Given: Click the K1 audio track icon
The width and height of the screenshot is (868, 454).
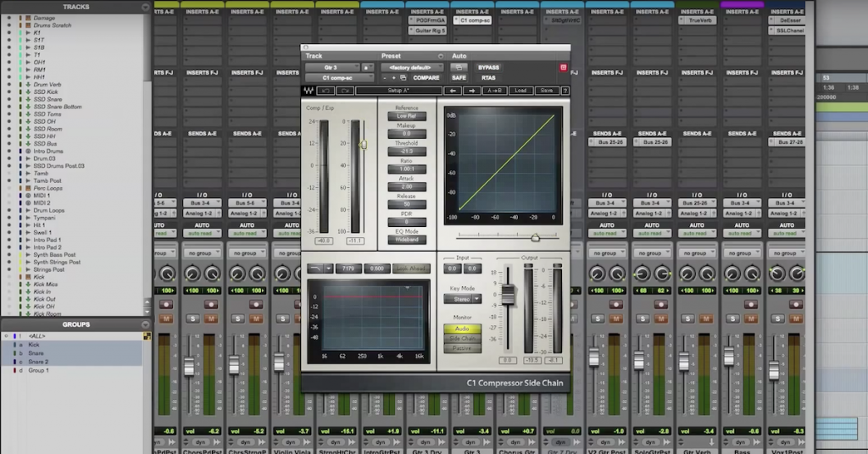Looking at the screenshot, I should point(28,33).
